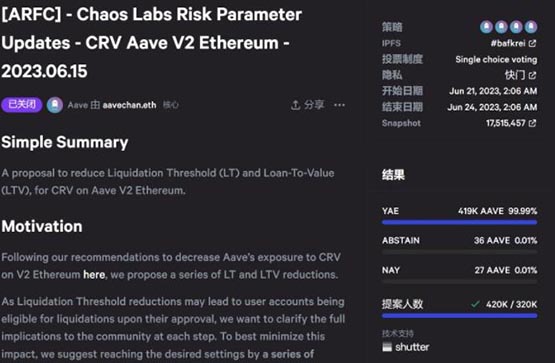The height and width of the screenshot is (363, 555).
Task: Follow the 'here' link in Motivation
Action: pos(94,275)
